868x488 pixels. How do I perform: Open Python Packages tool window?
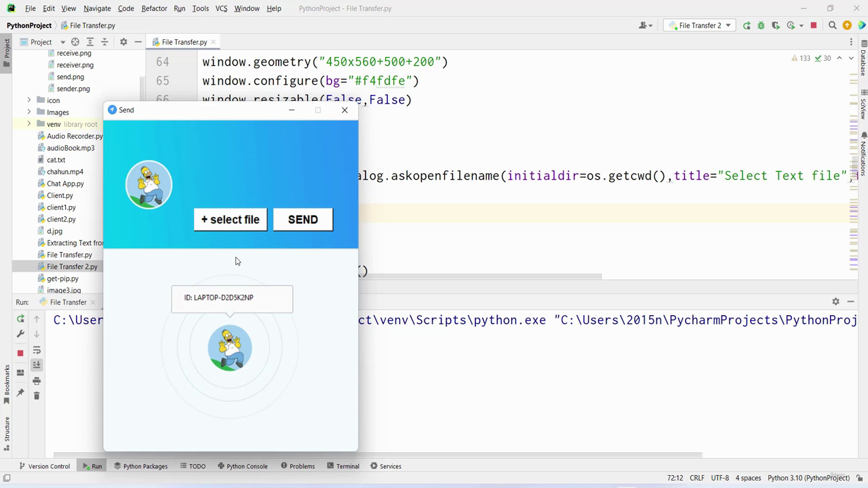coord(140,466)
